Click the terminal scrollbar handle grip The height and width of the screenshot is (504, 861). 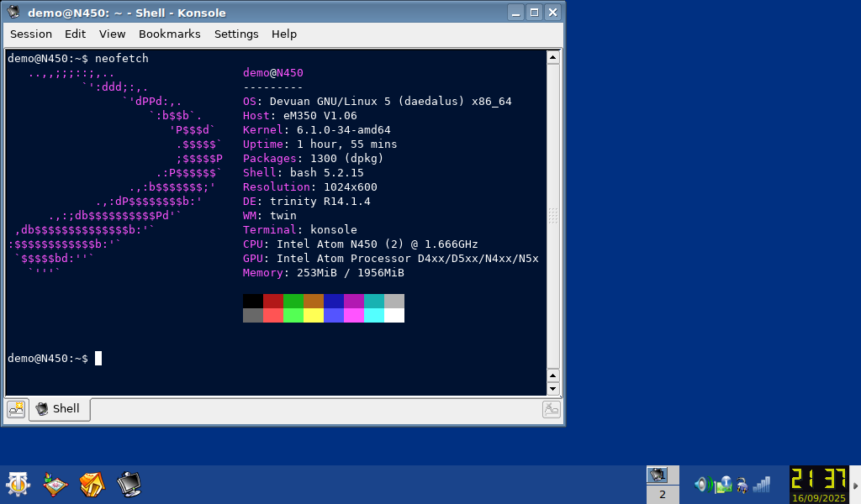[x=553, y=216]
